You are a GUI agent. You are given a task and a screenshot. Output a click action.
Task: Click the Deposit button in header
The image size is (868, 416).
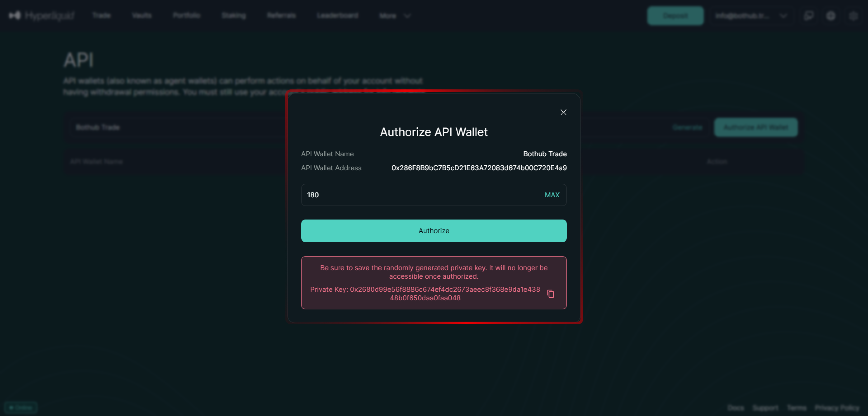675,16
